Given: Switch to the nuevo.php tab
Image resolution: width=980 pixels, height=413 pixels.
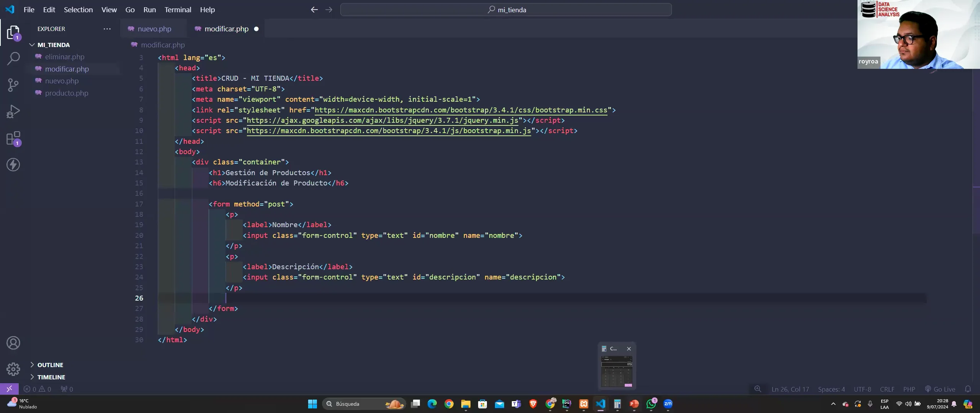Looking at the screenshot, I should [154, 29].
